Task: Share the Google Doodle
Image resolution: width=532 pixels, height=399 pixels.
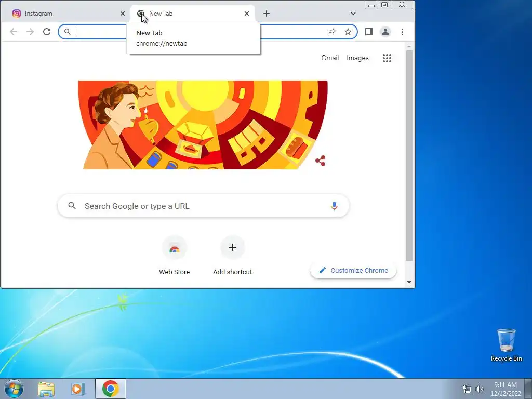Action: (x=320, y=161)
